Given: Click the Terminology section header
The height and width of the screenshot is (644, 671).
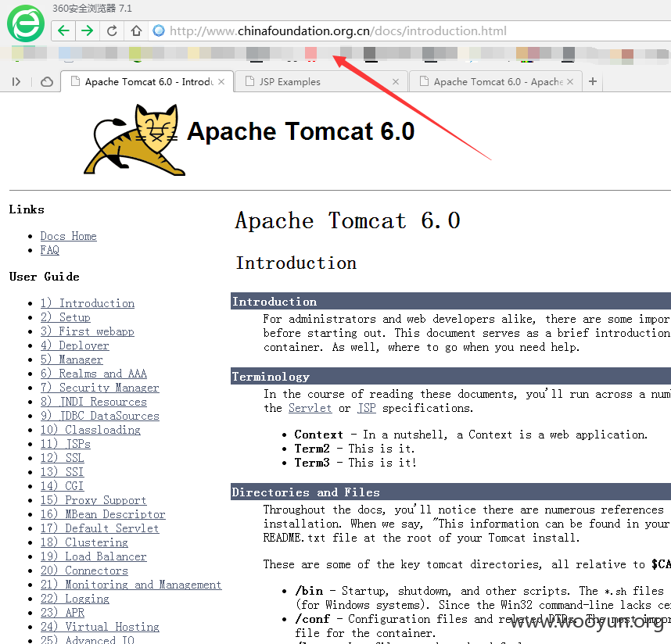Looking at the screenshot, I should click(x=450, y=376).
